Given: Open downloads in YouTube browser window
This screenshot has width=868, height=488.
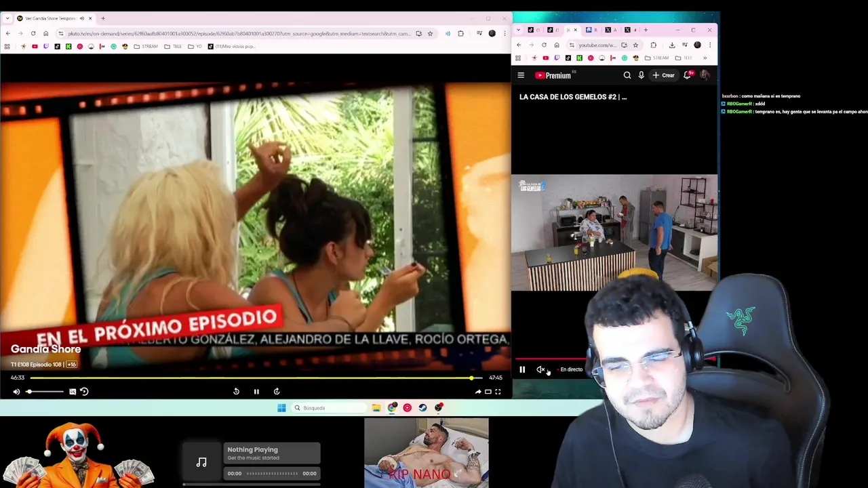Looking at the screenshot, I should pos(672,45).
